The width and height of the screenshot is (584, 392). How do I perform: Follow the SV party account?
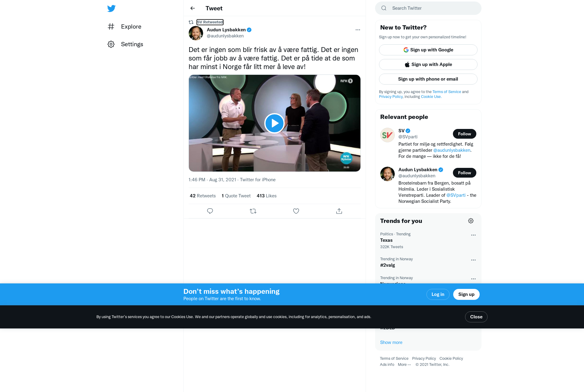[464, 134]
